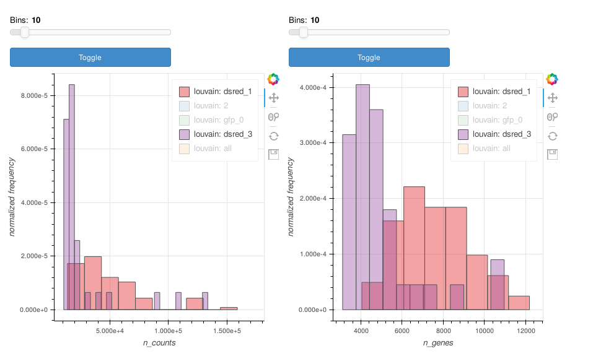Select the Pan tool on n_genes plot
The image size is (606, 364).
click(x=553, y=98)
